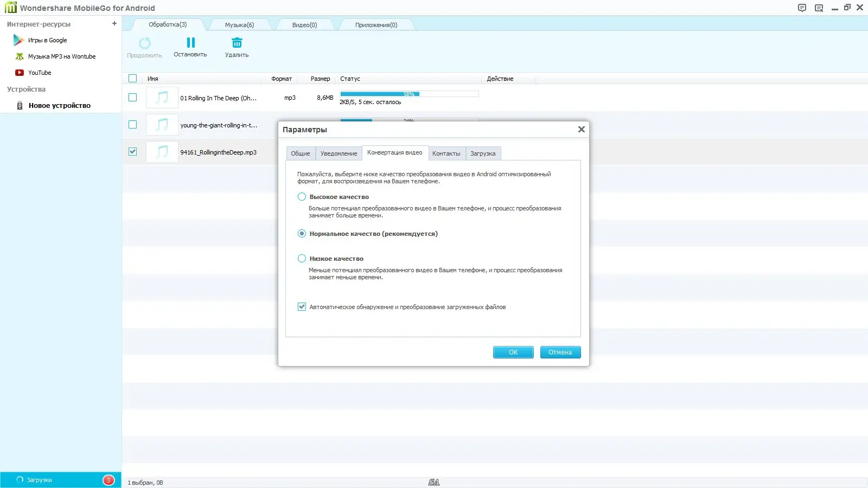The height and width of the screenshot is (488, 868).
Task: Open Музыка MP3 на Wontube icon
Action: coord(20,56)
